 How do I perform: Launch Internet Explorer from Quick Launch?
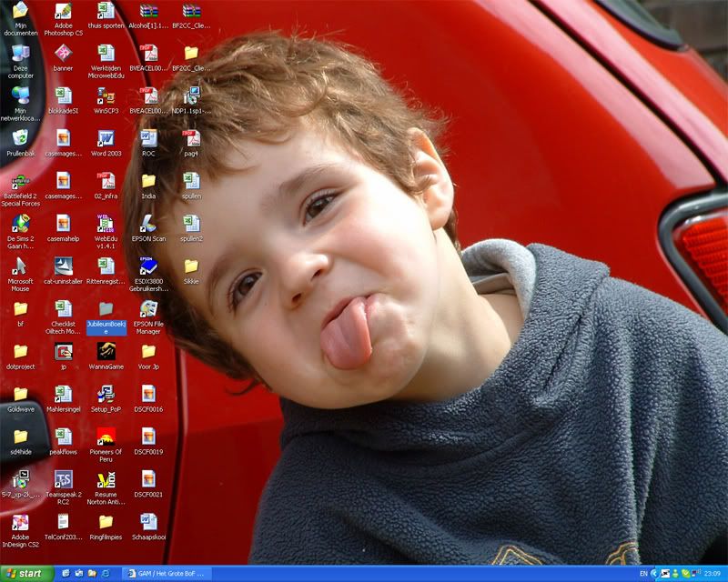coord(106,574)
